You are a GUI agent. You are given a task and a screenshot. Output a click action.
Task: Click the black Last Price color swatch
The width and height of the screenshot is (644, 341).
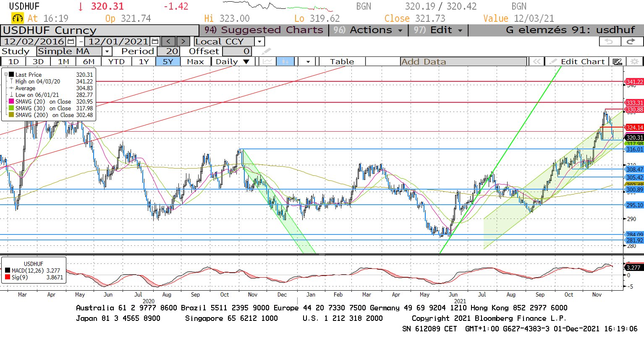pyautogui.click(x=12, y=75)
